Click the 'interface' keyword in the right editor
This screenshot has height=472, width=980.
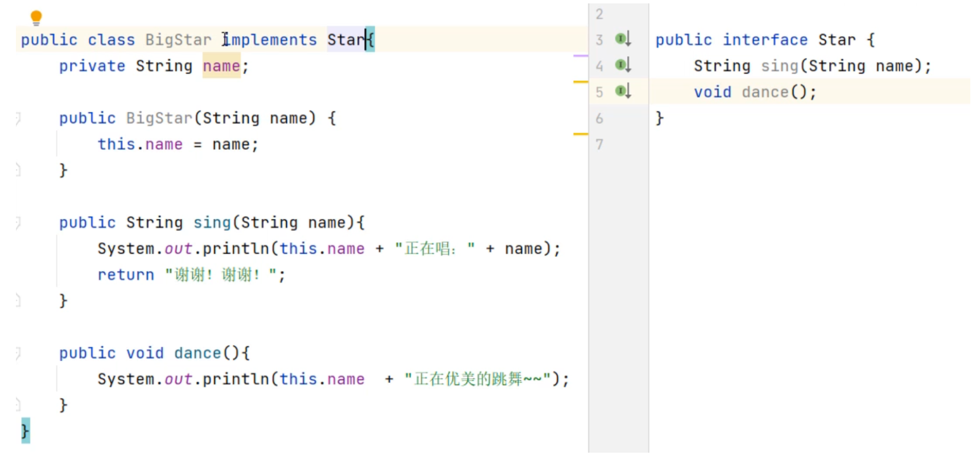765,40
